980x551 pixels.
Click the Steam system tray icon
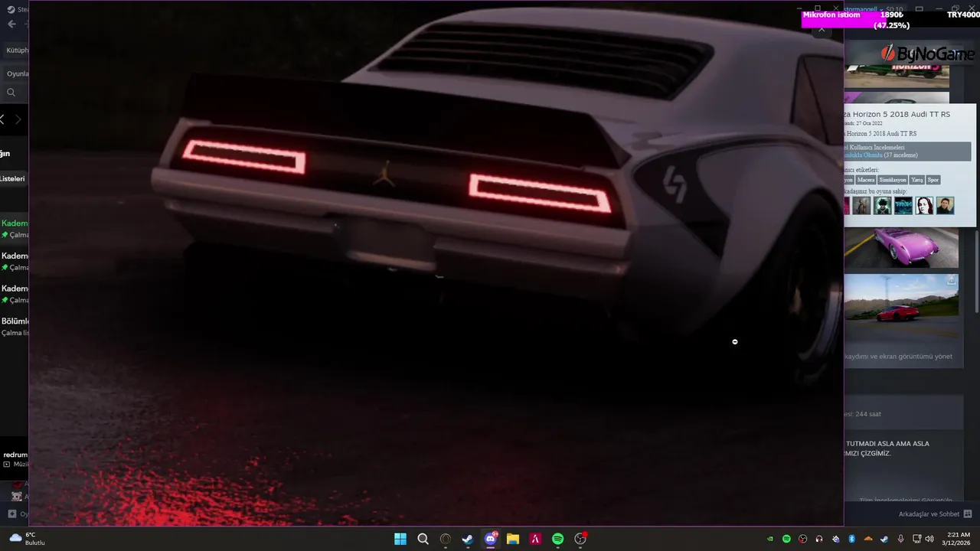click(884, 539)
